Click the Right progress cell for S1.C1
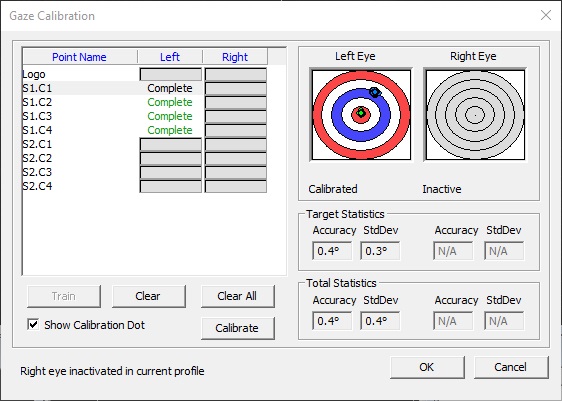This screenshot has height=401, width=562. 236,89
